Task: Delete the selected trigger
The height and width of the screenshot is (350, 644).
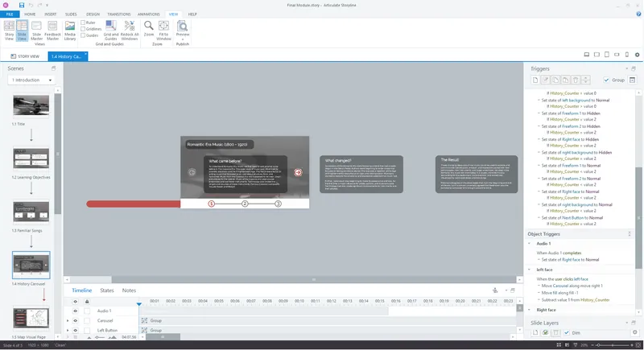Action: click(576, 80)
